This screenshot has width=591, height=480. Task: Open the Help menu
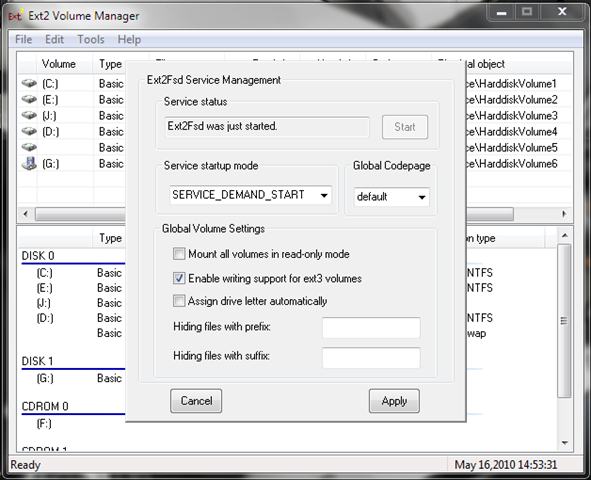(x=129, y=39)
